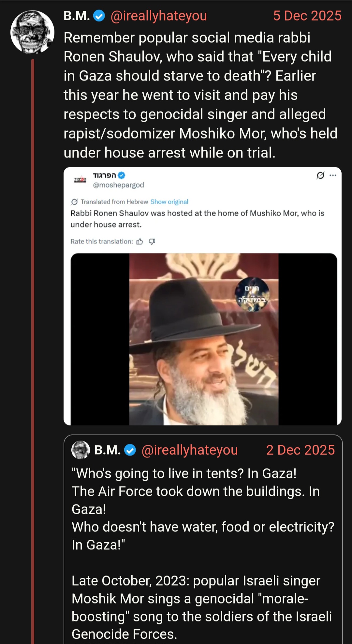
Task: Click verified badge next to הפרגוד
Action: coord(122,175)
